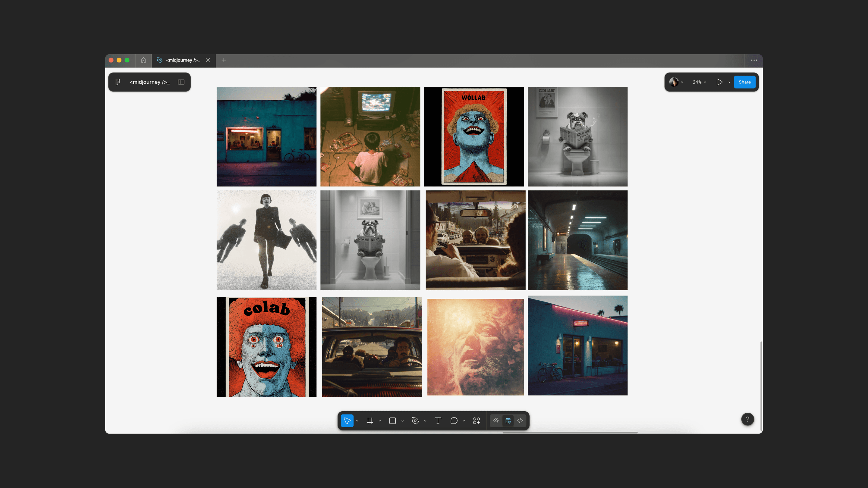This screenshot has width=868, height=488.
Task: Click the Share button
Action: click(744, 82)
